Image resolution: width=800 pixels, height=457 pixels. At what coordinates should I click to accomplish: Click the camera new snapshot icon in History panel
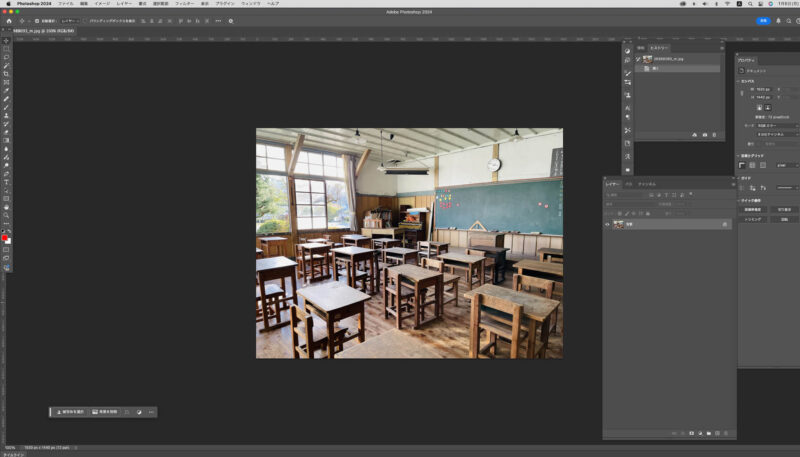point(705,135)
